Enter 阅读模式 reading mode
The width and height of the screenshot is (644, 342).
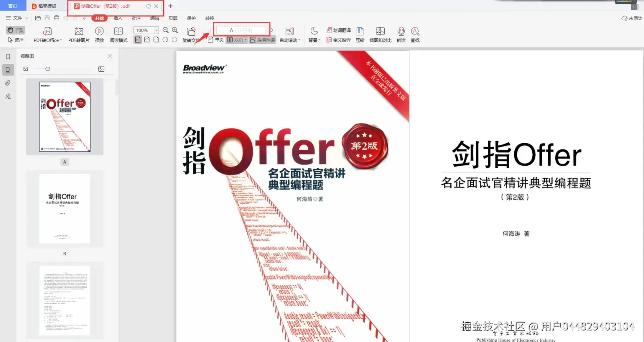click(x=118, y=35)
